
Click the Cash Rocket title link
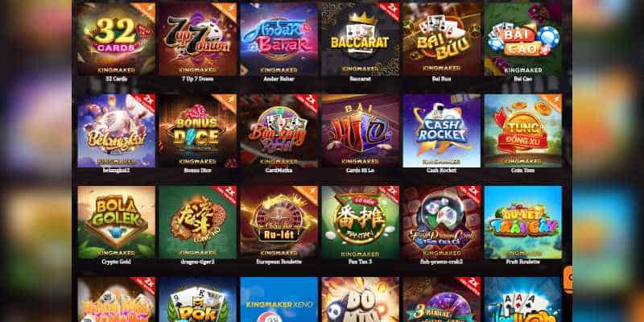441,171
